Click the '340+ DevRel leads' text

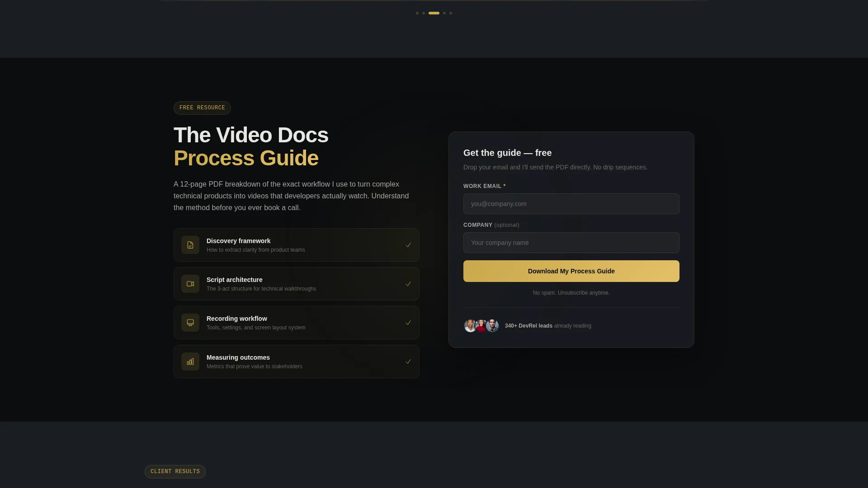(528, 326)
